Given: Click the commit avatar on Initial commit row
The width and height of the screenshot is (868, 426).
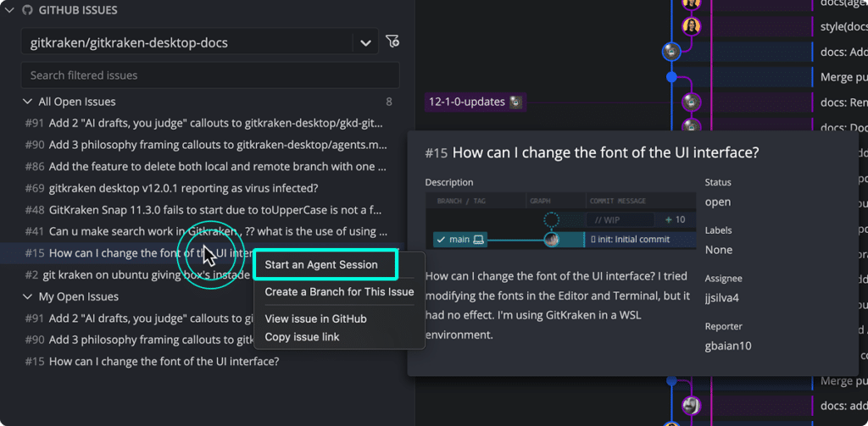Looking at the screenshot, I should coord(551,240).
